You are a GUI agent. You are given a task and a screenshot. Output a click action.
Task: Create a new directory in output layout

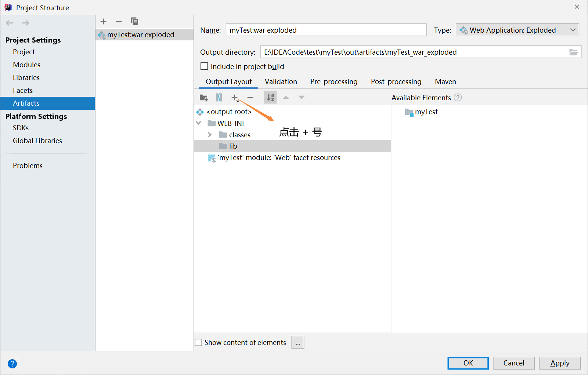tap(203, 98)
